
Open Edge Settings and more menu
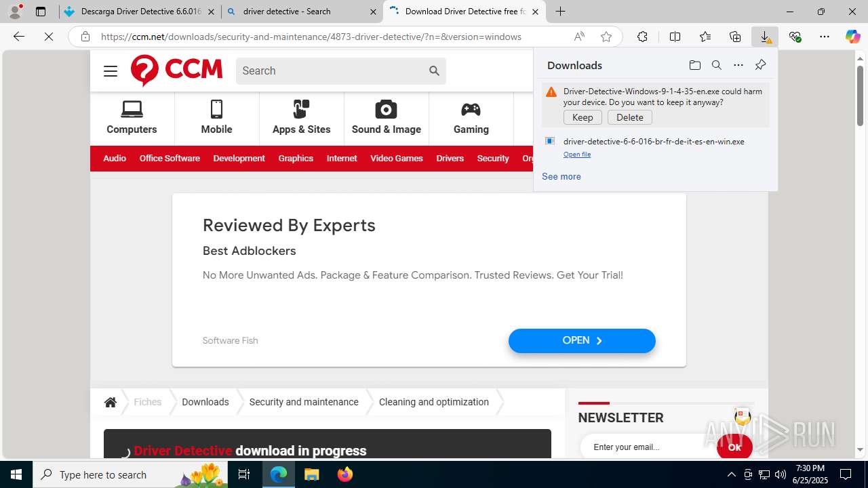click(825, 37)
